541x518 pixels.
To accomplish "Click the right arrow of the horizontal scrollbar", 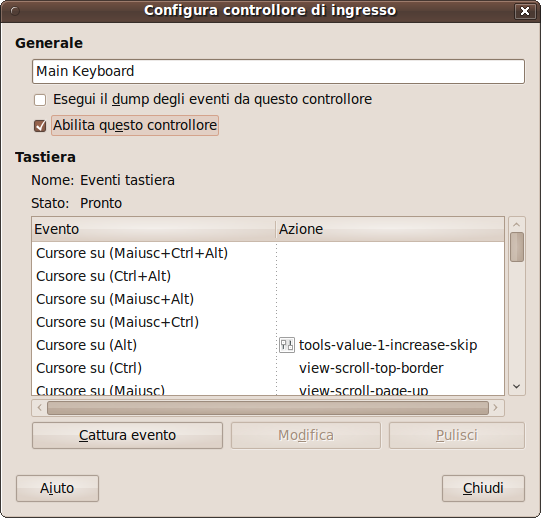I will pos(496,408).
